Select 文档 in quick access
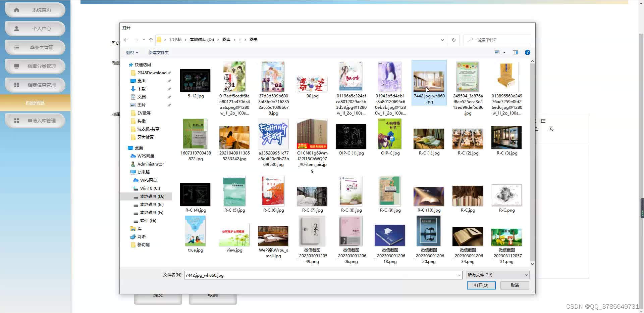644x313 pixels. click(141, 97)
